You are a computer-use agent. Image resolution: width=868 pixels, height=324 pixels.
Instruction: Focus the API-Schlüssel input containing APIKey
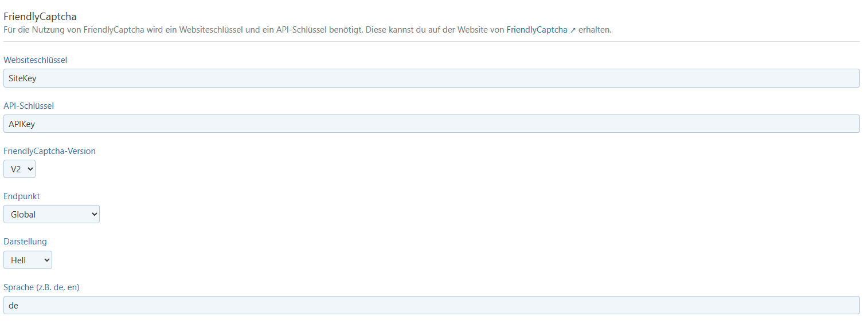point(432,124)
